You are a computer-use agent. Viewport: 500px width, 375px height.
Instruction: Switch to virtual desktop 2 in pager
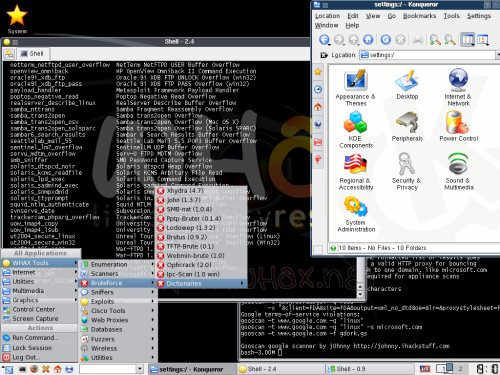coord(460,368)
